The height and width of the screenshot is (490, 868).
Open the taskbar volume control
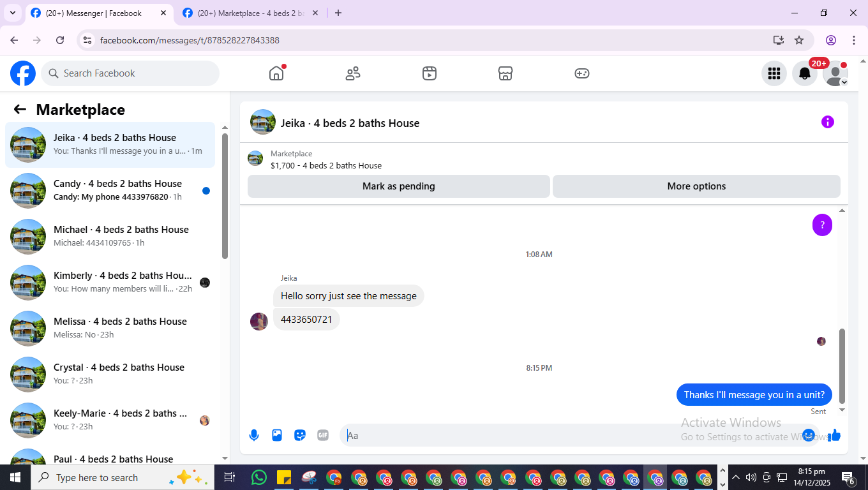point(751,477)
